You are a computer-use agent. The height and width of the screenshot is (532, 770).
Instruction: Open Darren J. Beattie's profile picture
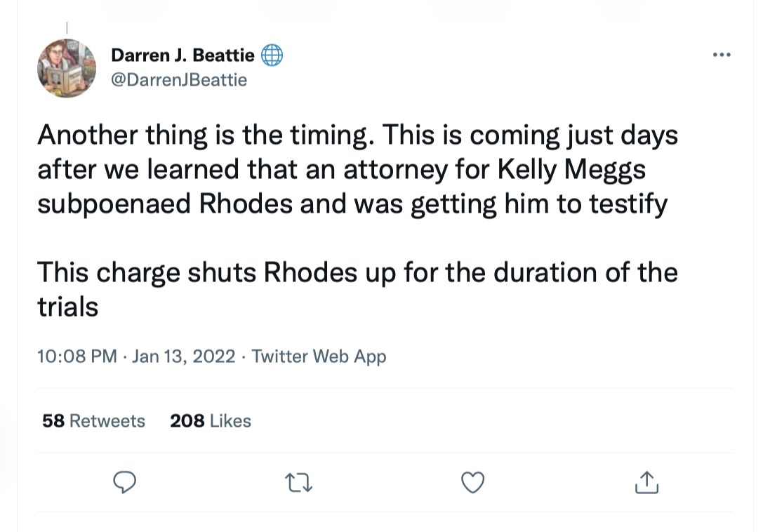(x=66, y=68)
